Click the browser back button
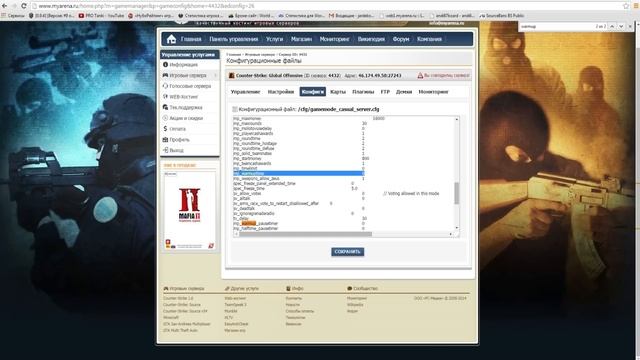Image resolution: width=640 pixels, height=360 pixels. click(4, 6)
